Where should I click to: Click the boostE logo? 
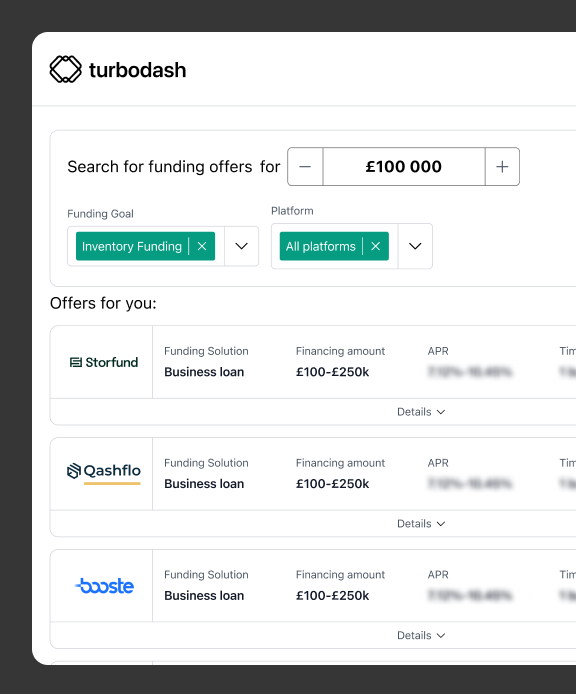(104, 586)
